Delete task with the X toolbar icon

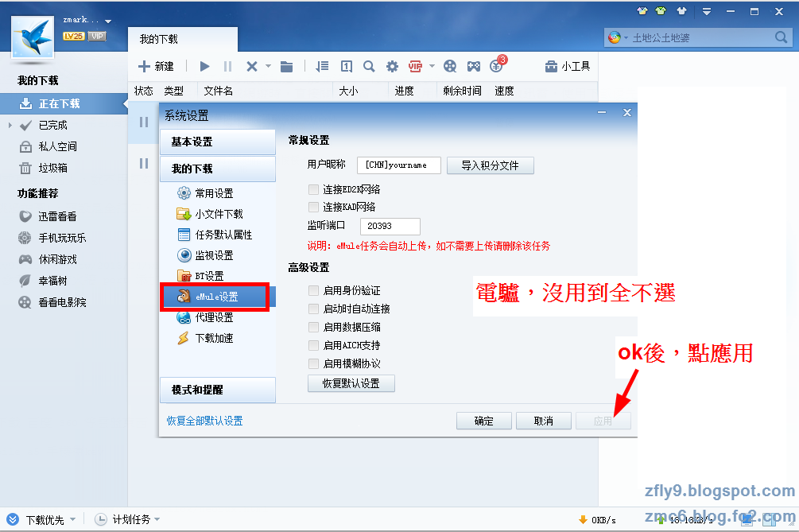[252, 66]
